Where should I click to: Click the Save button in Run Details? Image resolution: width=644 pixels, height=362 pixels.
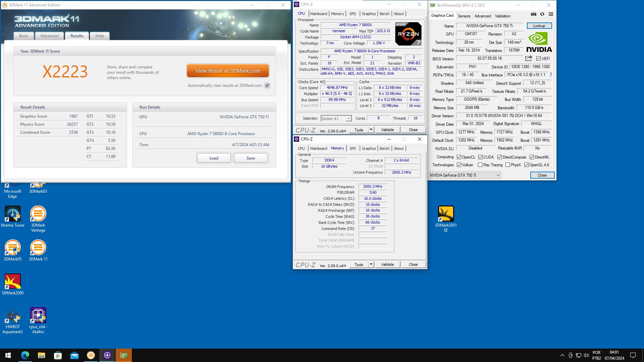click(251, 158)
